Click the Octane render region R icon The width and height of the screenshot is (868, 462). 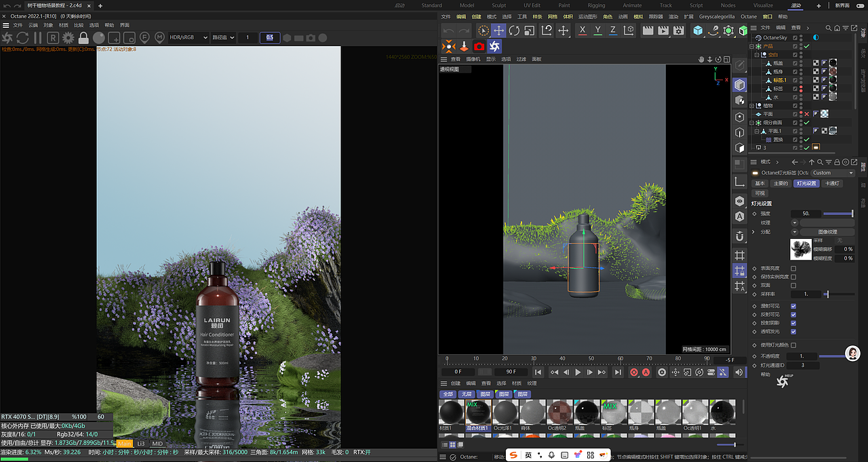click(53, 37)
